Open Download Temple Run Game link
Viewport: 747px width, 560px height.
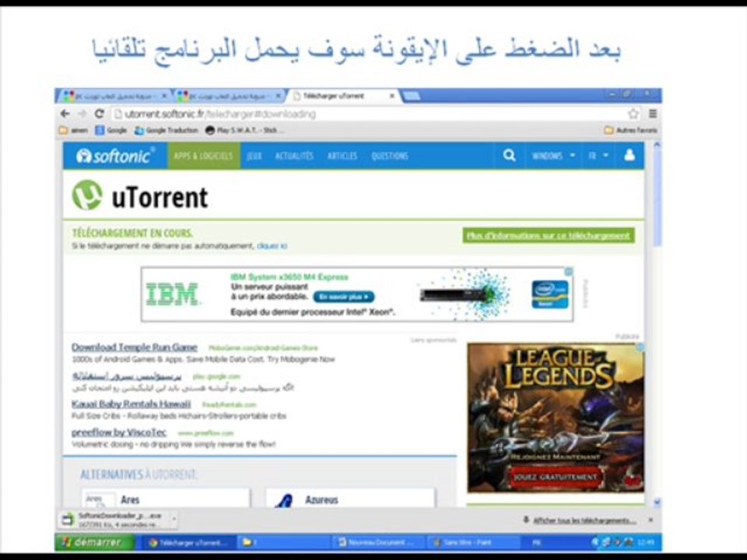click(135, 347)
